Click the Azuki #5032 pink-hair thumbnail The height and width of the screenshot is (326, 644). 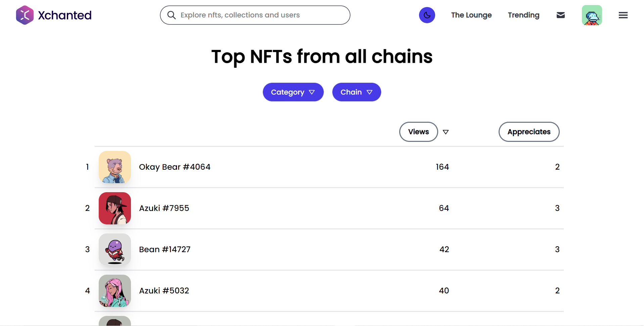coord(115,291)
